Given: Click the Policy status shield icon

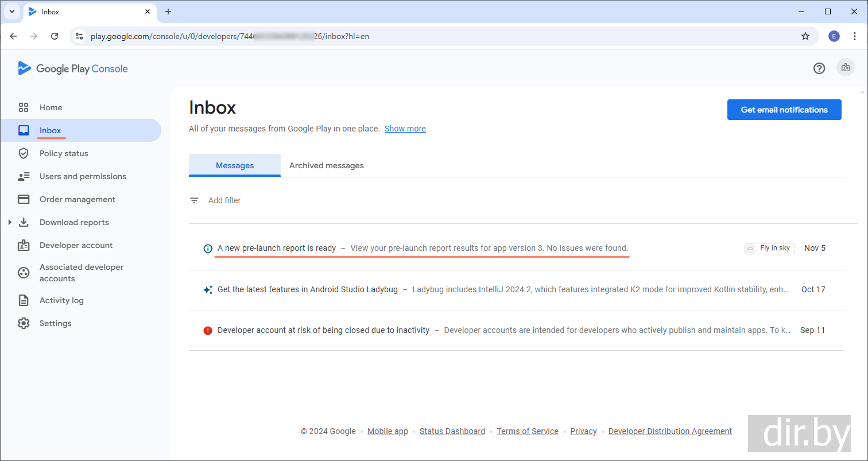Looking at the screenshot, I should click(x=24, y=153).
